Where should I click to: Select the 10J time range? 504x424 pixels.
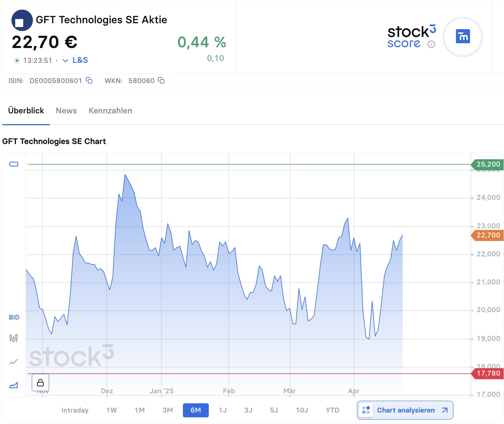tap(302, 410)
